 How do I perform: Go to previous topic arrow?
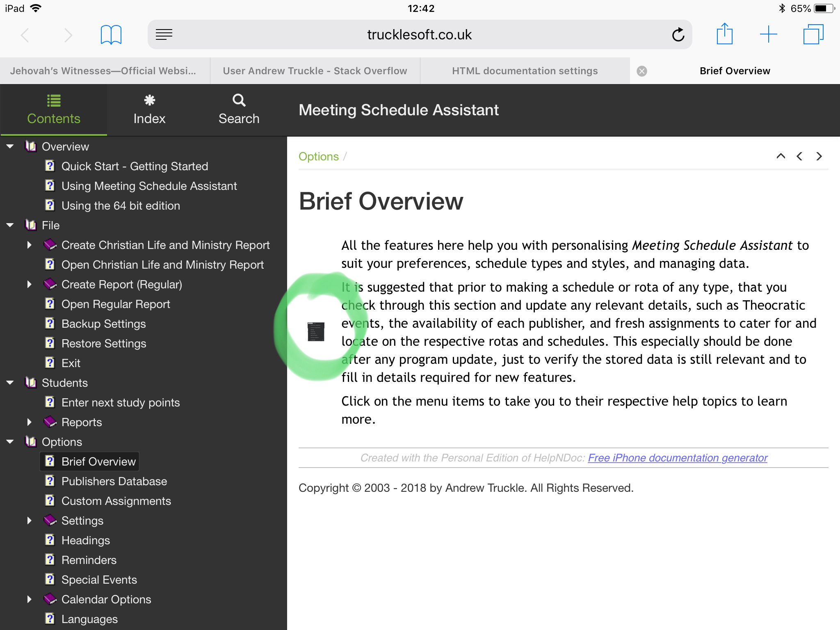click(799, 156)
